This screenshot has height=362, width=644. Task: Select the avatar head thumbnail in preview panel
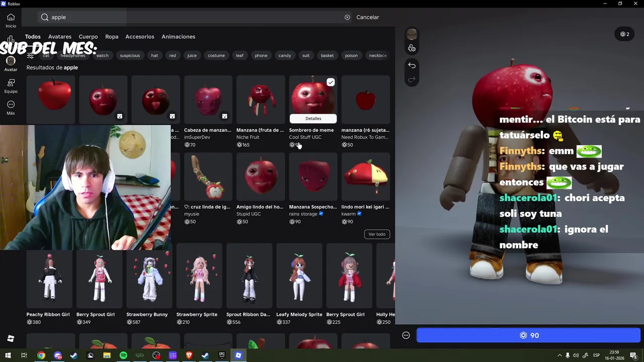412,34
